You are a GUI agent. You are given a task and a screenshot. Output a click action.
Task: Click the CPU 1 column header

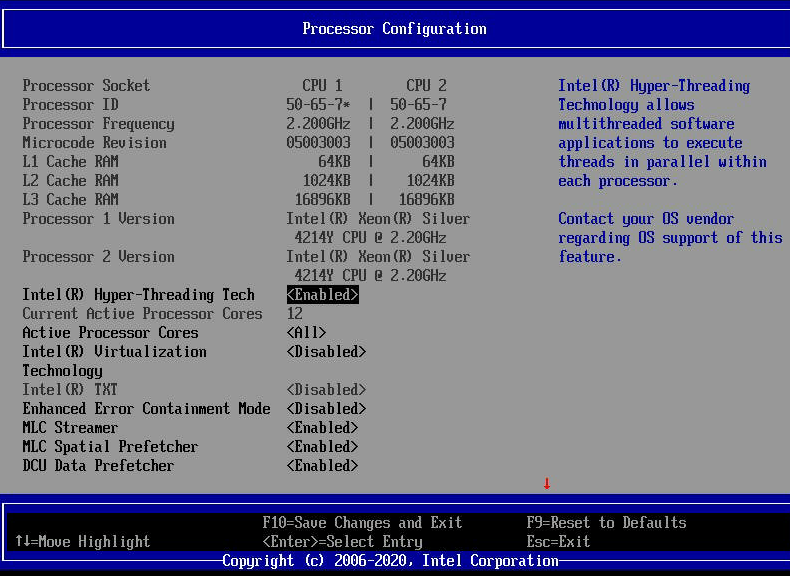tap(322, 85)
